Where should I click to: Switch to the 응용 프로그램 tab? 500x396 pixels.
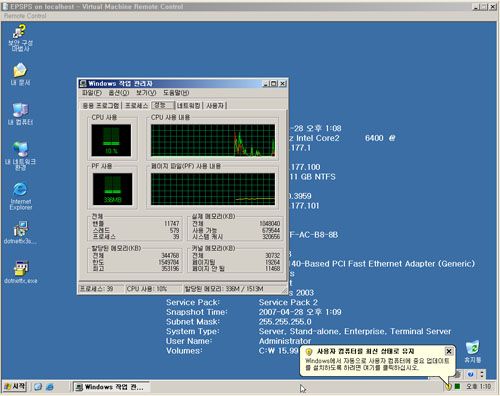coord(101,106)
